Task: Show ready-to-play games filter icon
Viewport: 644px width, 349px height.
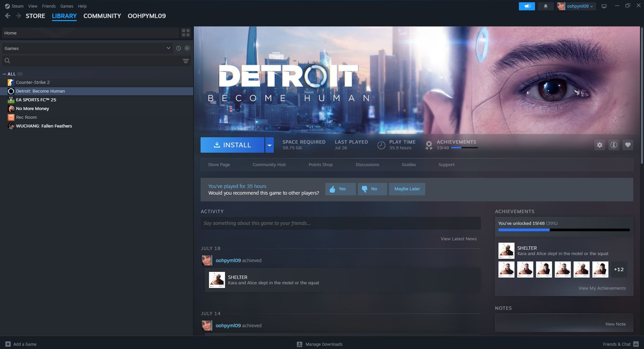Action: pyautogui.click(x=187, y=48)
